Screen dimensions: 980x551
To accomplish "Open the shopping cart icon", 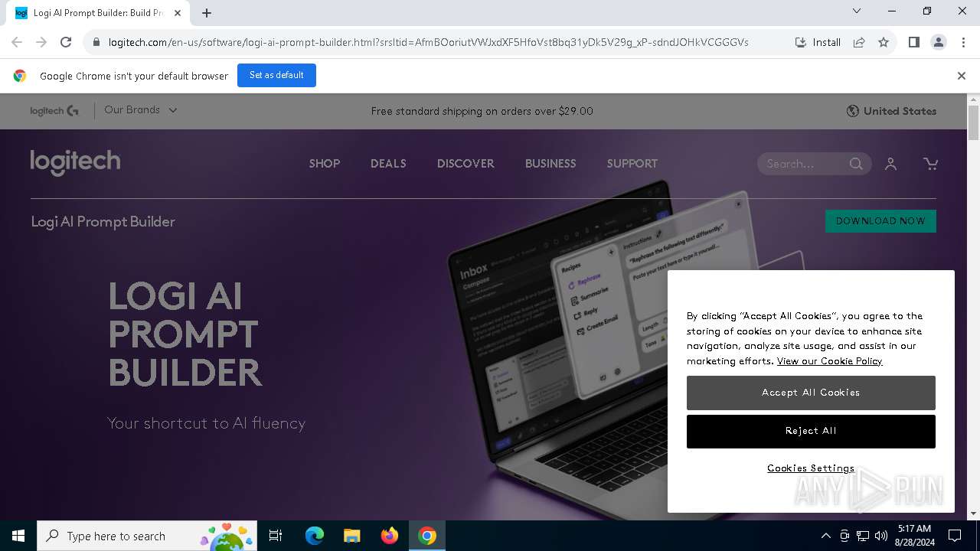I will pyautogui.click(x=930, y=164).
